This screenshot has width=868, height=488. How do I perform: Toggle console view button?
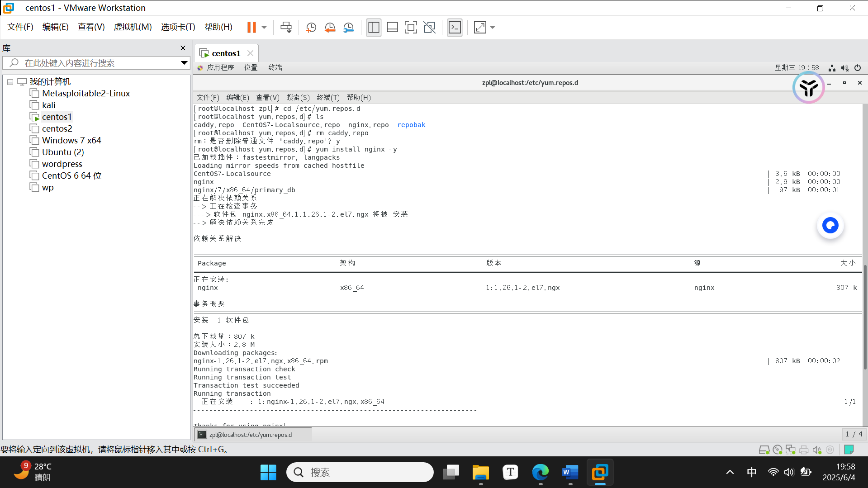click(455, 28)
